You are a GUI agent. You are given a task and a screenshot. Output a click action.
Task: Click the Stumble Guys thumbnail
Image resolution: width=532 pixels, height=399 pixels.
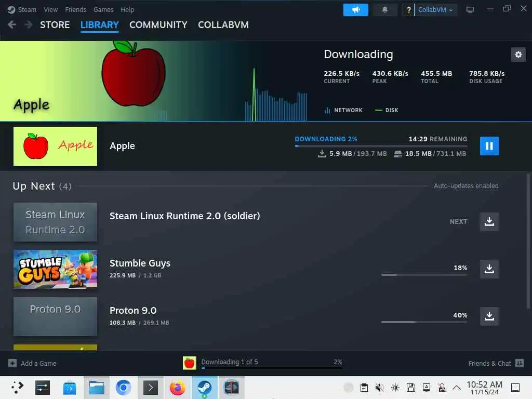pyautogui.click(x=55, y=270)
